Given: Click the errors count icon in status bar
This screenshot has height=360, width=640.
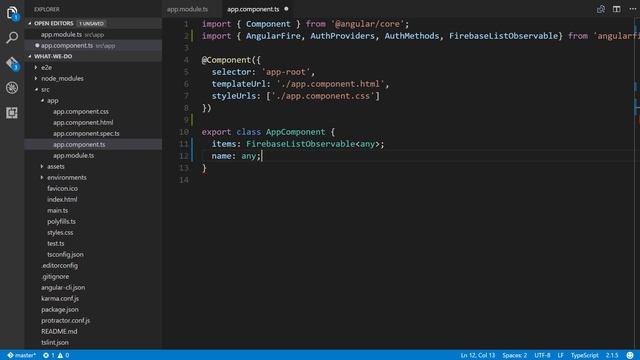Looking at the screenshot, I should point(46,355).
